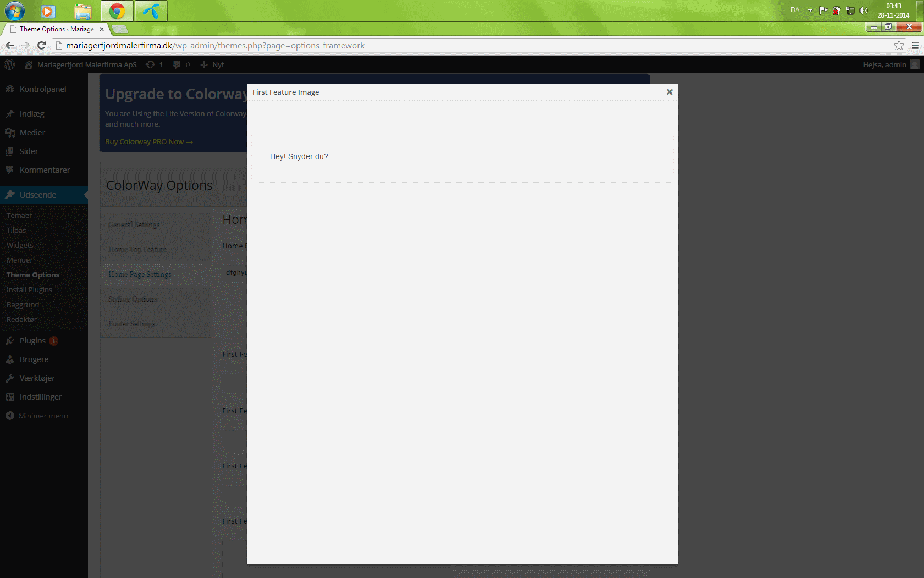Open Windows Explorer from the taskbar
924x578 pixels.
click(83, 11)
